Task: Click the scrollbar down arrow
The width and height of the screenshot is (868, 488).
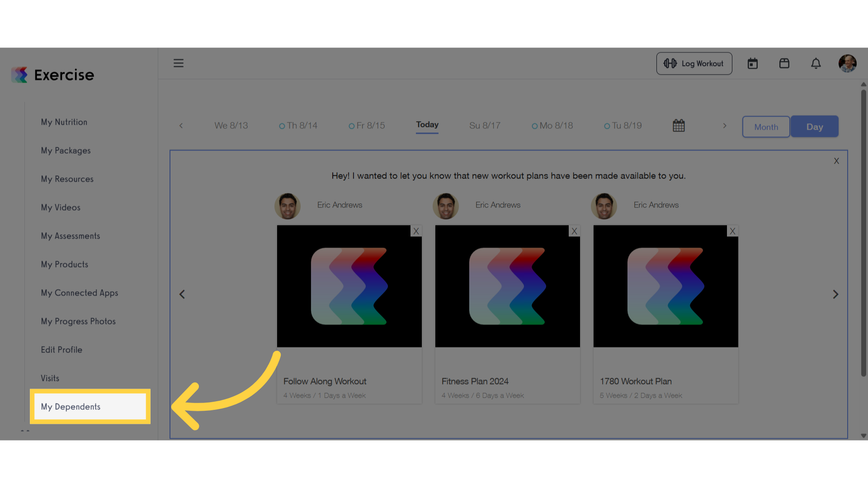Action: click(863, 436)
